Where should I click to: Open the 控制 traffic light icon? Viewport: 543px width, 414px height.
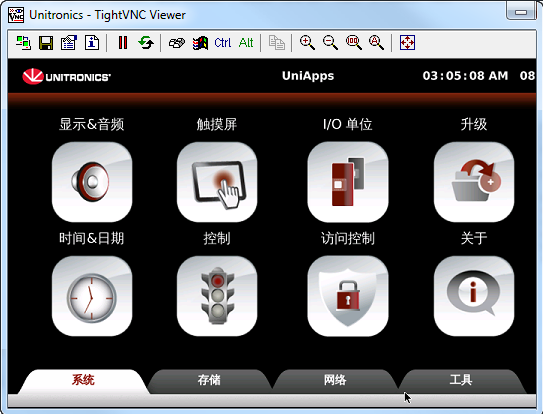pyautogui.click(x=217, y=296)
